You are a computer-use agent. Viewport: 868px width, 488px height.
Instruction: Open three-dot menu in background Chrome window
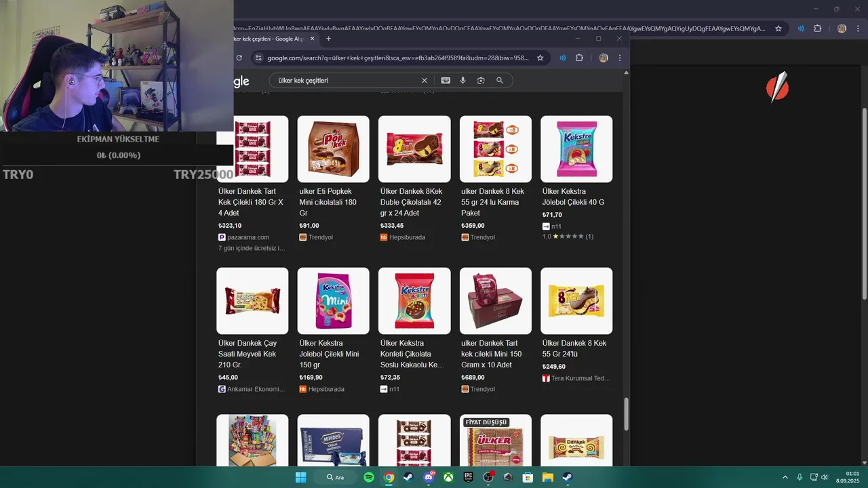[858, 28]
